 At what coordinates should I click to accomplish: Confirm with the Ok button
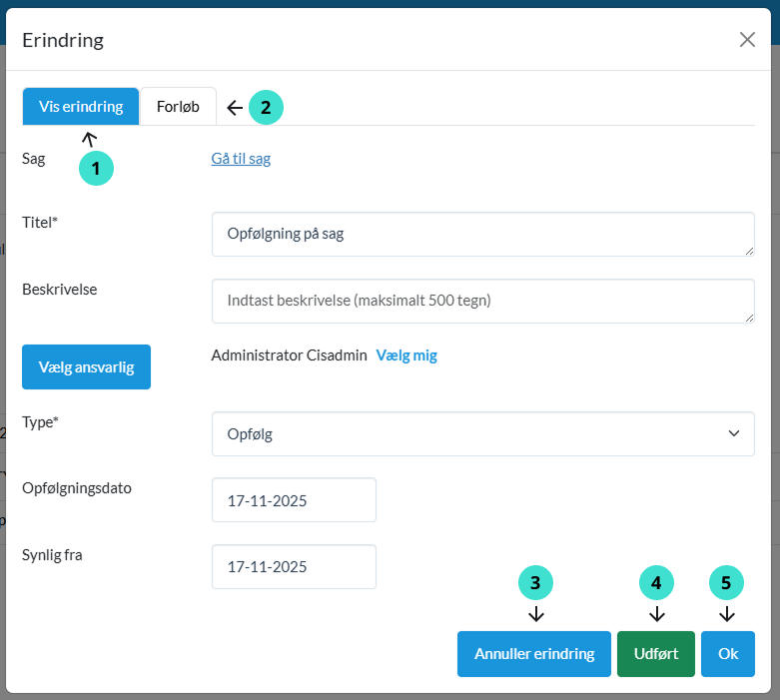coord(727,654)
